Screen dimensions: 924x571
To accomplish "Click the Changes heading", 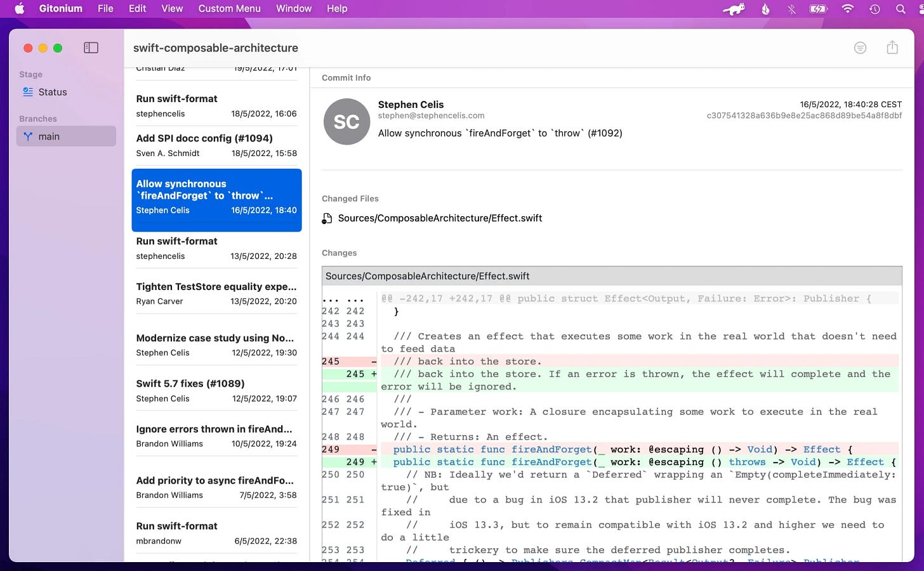I will tap(339, 253).
